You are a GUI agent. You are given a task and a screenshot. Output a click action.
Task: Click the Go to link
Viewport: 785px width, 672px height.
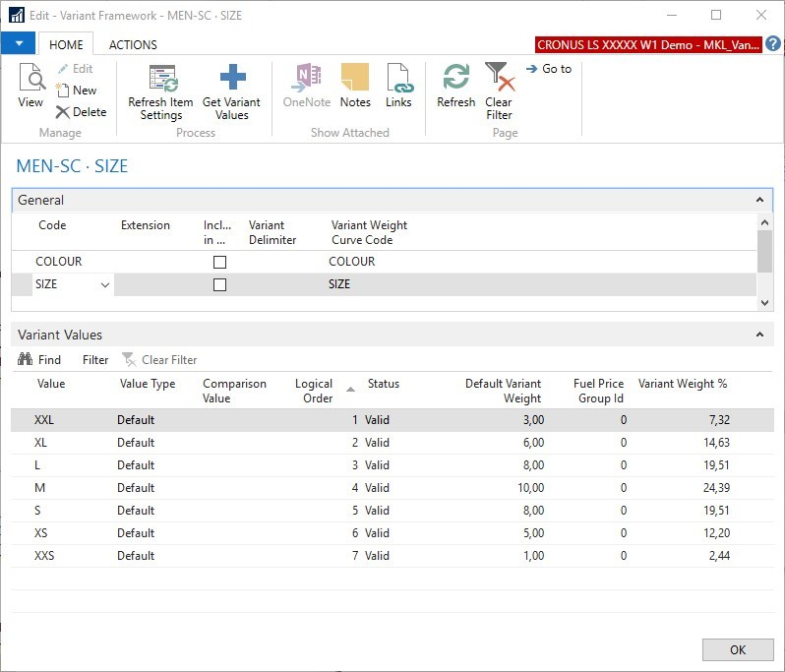[x=549, y=69]
